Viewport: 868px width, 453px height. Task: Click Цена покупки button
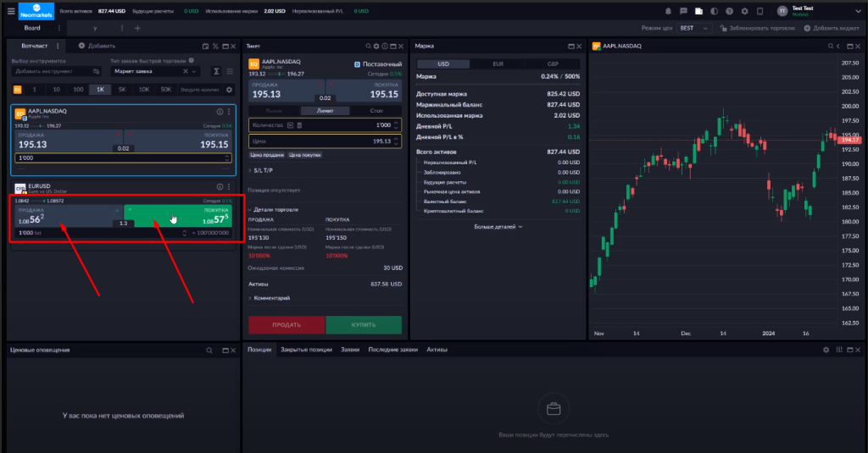(305, 155)
